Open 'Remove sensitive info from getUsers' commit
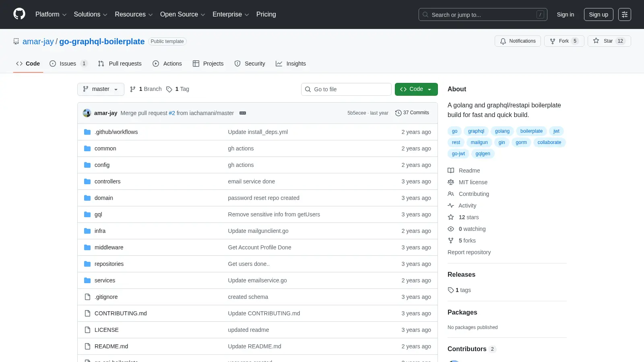Image resolution: width=644 pixels, height=362 pixels. coord(274,214)
